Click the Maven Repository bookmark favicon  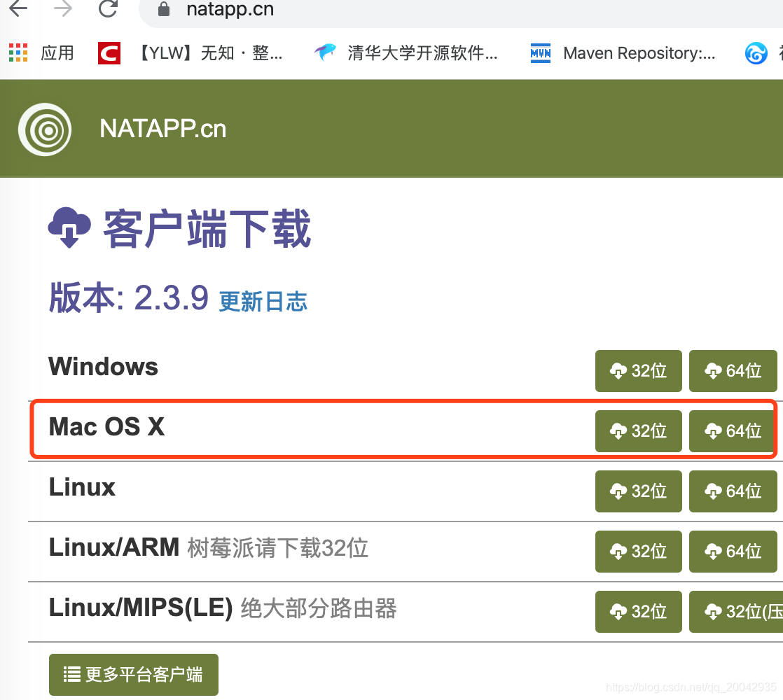540,52
